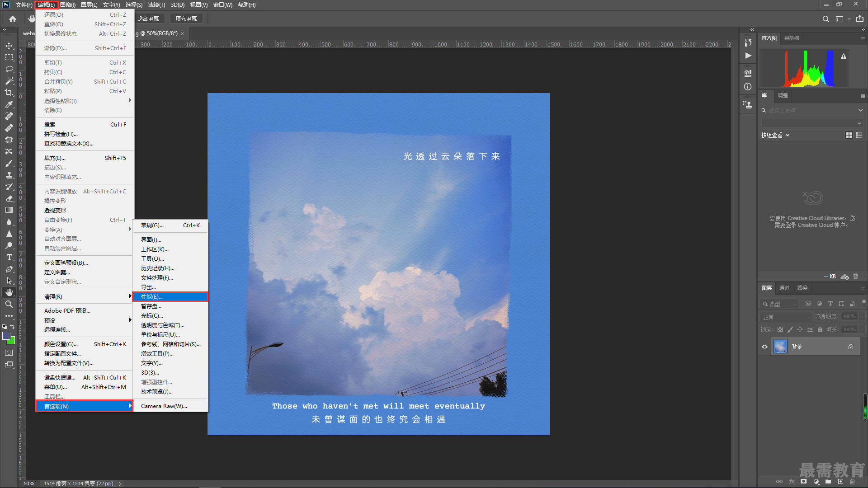
Task: Choose Camera Raw(W)... preferences entry
Action: (x=170, y=406)
